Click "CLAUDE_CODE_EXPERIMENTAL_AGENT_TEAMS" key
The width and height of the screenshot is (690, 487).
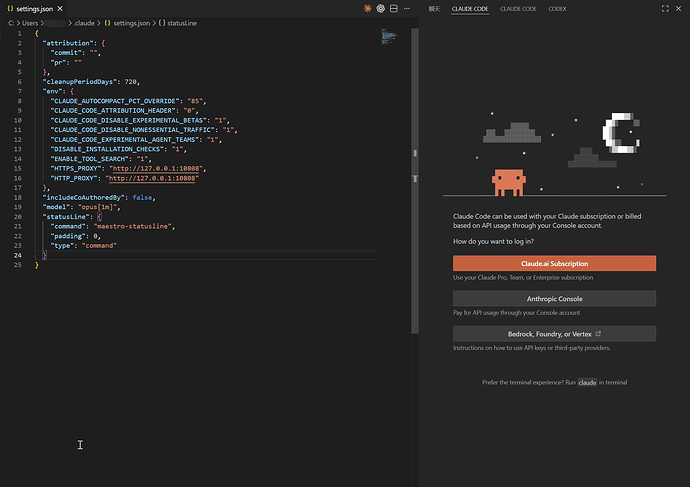pos(125,140)
